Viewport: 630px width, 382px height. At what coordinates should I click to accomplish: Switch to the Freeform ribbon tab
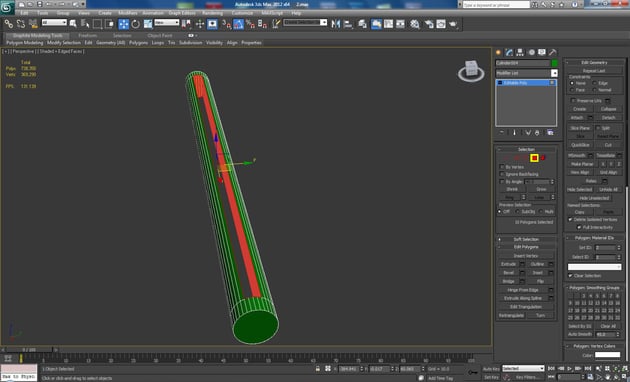[x=88, y=35]
